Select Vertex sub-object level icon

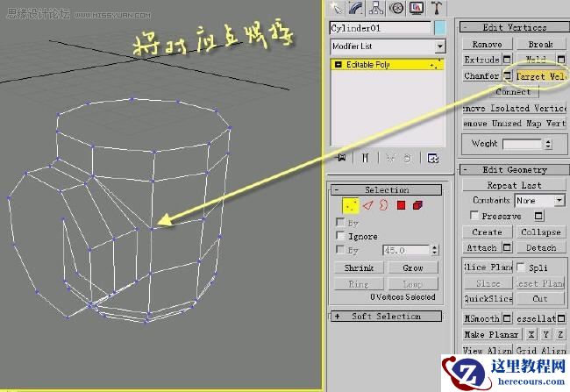[x=351, y=206]
